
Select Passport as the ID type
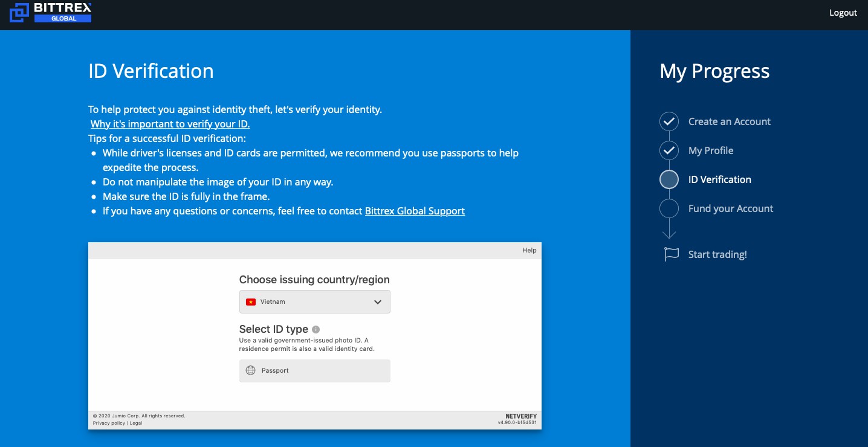[x=315, y=371]
